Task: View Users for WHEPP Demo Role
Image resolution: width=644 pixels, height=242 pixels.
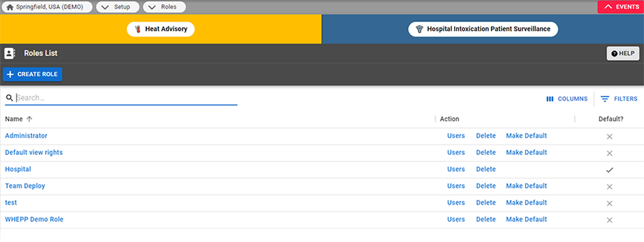Action: tap(456, 220)
